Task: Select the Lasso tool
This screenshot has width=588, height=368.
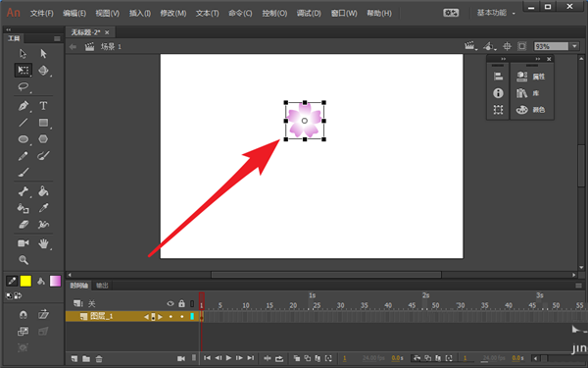Action: pos(24,86)
